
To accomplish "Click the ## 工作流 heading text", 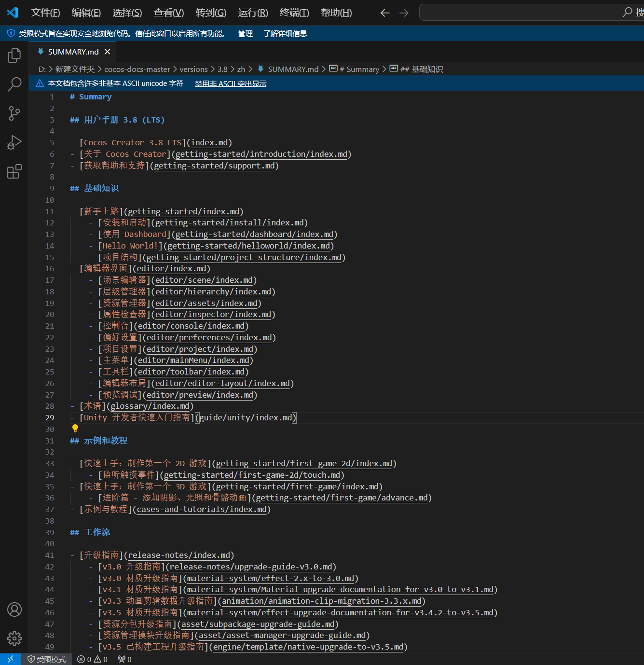I will [90, 532].
